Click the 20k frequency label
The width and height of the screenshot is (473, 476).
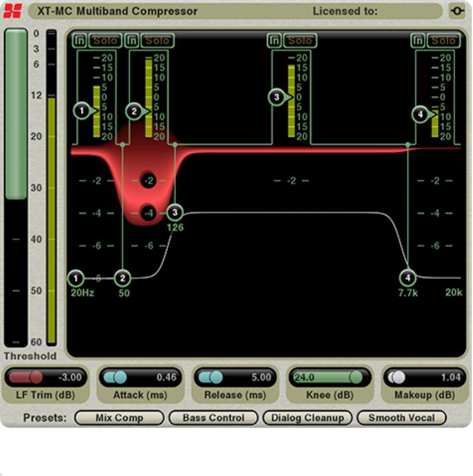[x=454, y=293]
